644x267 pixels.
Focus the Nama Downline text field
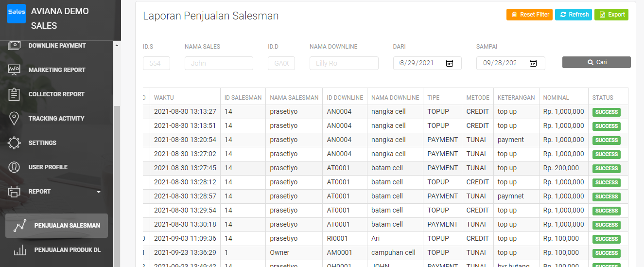tap(344, 63)
